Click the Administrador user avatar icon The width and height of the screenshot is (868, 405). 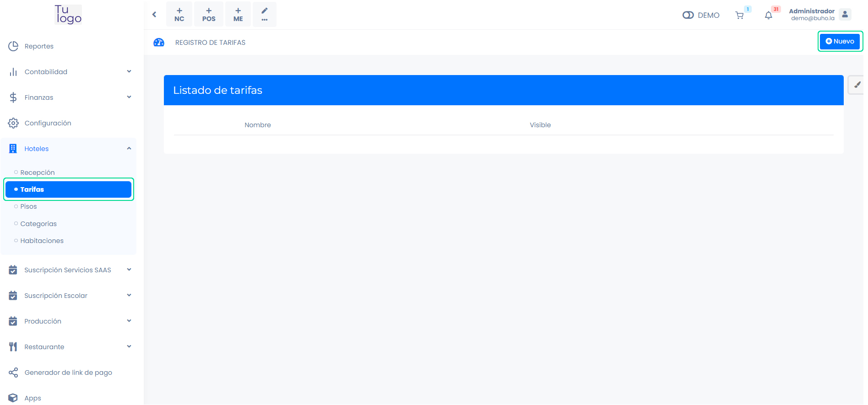pos(845,15)
